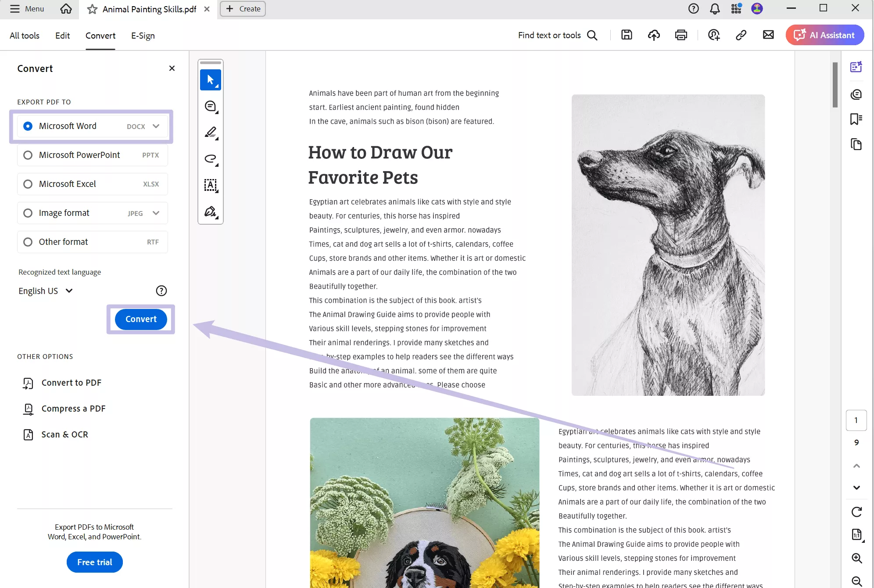Expand the Image format options chevron
Viewport: 874px width, 588px height.
click(156, 213)
